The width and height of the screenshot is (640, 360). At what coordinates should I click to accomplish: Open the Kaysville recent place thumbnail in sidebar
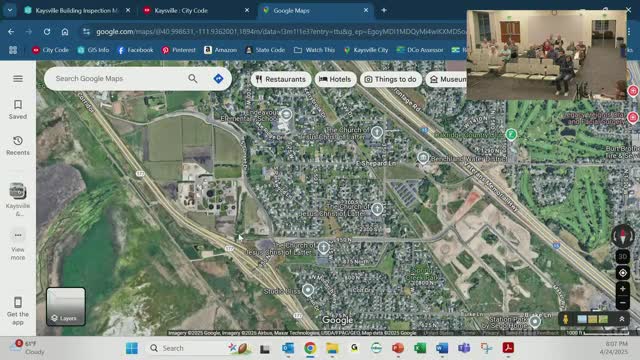[18, 191]
